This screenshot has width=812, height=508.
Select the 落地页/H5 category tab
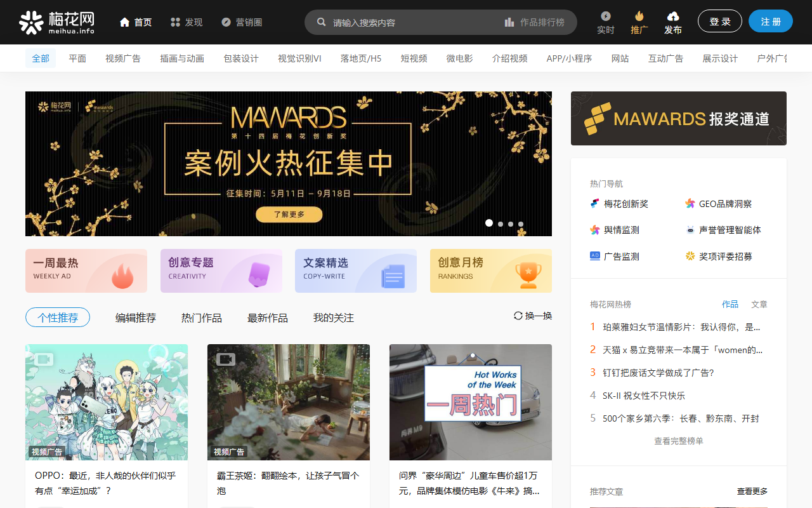[x=361, y=58]
